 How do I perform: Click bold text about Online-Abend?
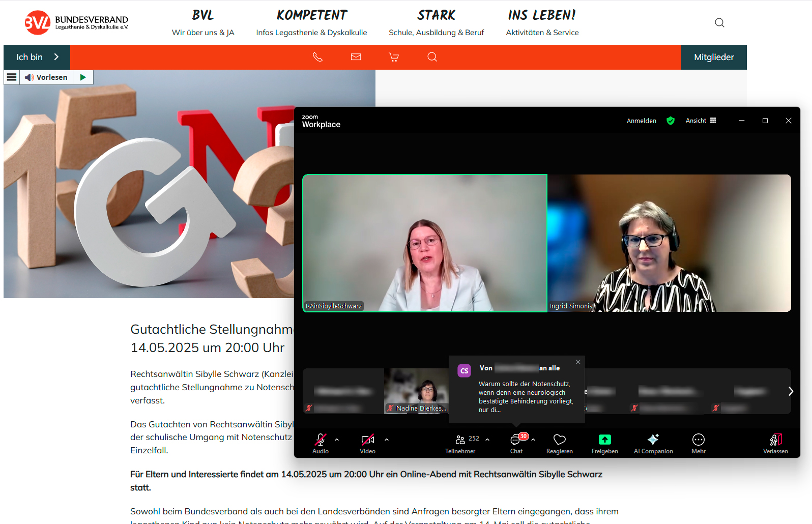point(366,481)
